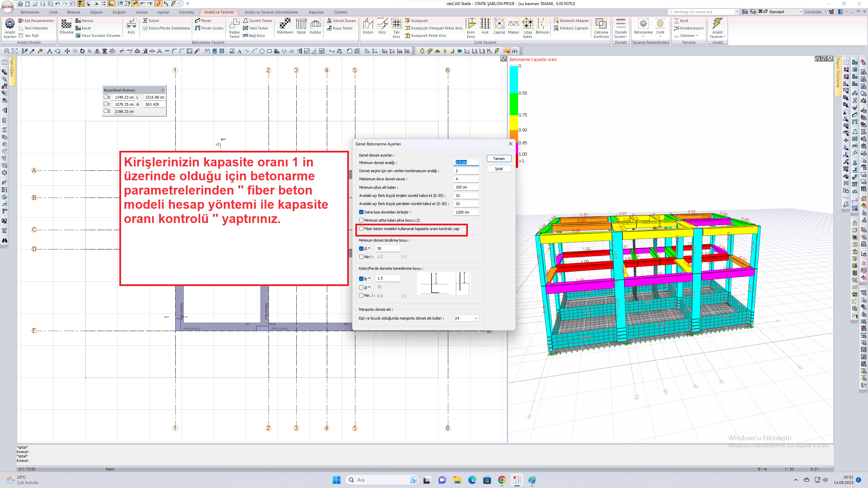Viewport: 868px width, 488px height.
Task: Switch to the Objeler ribbon tab
Action: [96, 12]
